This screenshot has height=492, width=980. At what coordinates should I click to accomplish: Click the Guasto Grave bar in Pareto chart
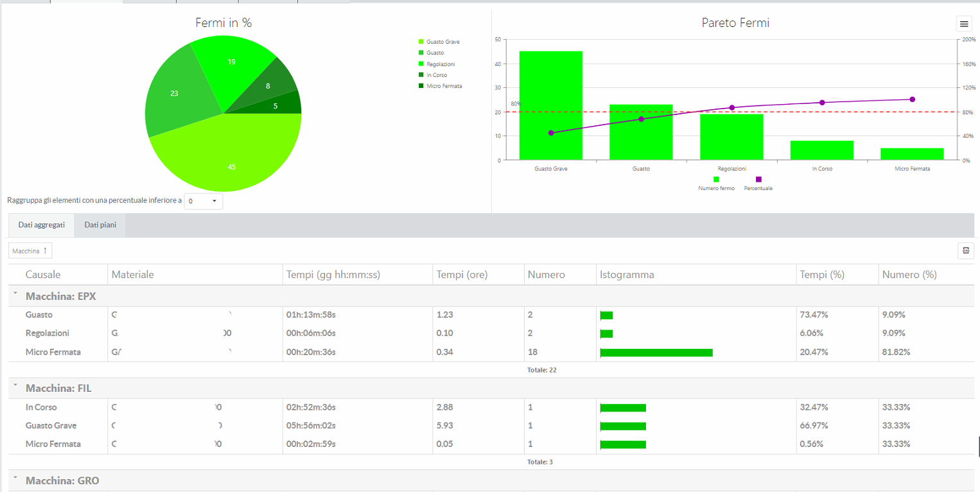tap(551, 105)
